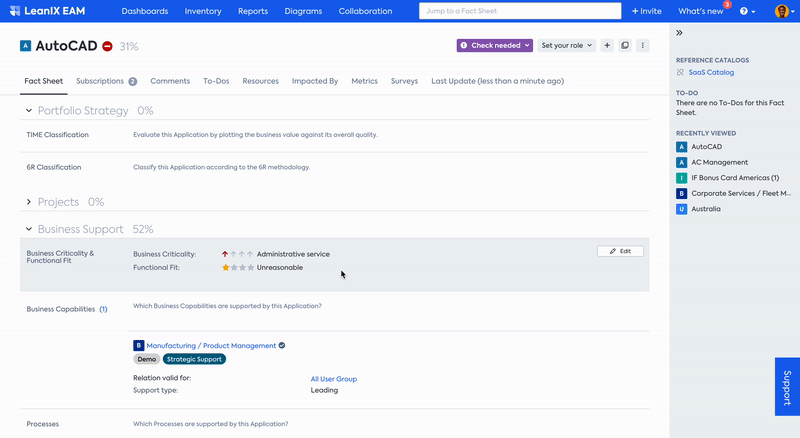
Task: Open the Collaboration menu
Action: point(365,11)
